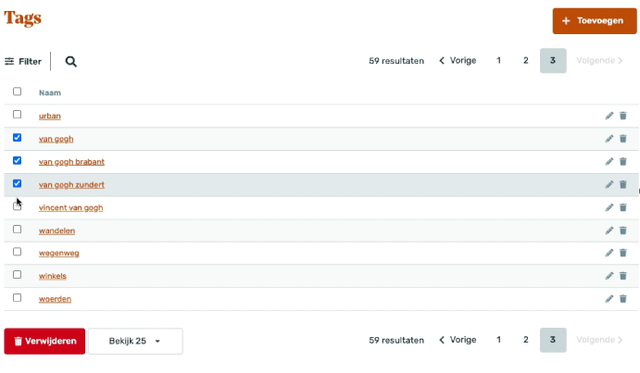Delete the van gogh zundert tag via its trash icon

[x=623, y=184]
